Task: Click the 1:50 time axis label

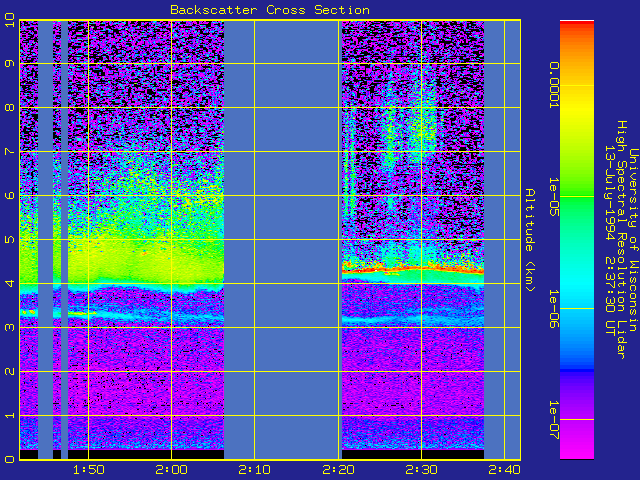Action: click(x=89, y=470)
